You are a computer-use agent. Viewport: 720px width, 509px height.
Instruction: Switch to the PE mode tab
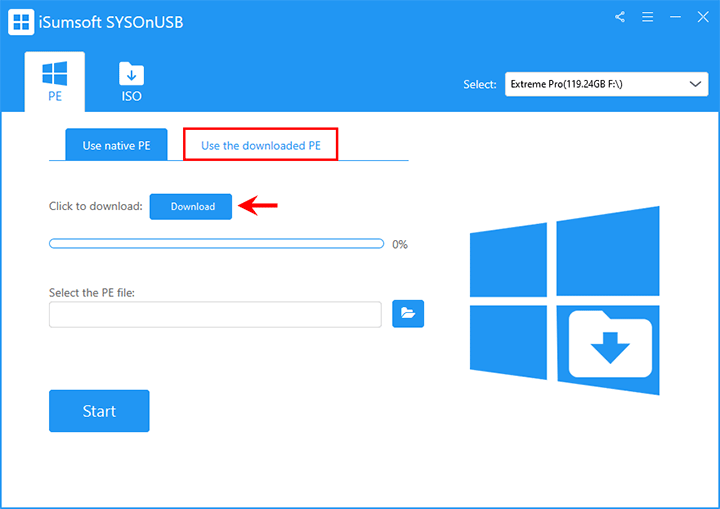coord(55,82)
